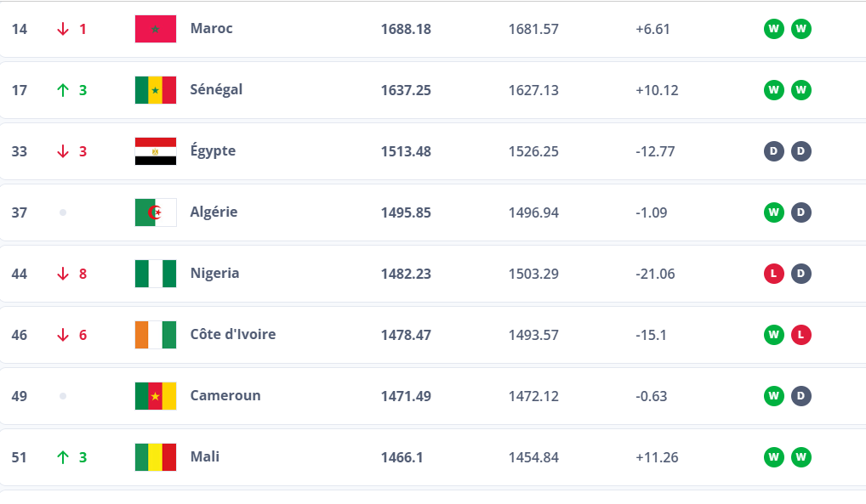Click Nigeria's down arrow rank change
Screen dimensions: 866x504
click(62, 274)
